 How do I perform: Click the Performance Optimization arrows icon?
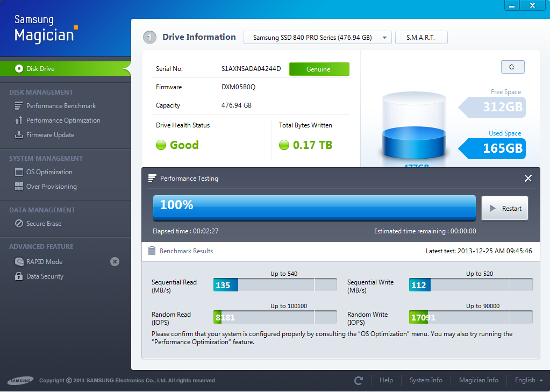point(19,120)
